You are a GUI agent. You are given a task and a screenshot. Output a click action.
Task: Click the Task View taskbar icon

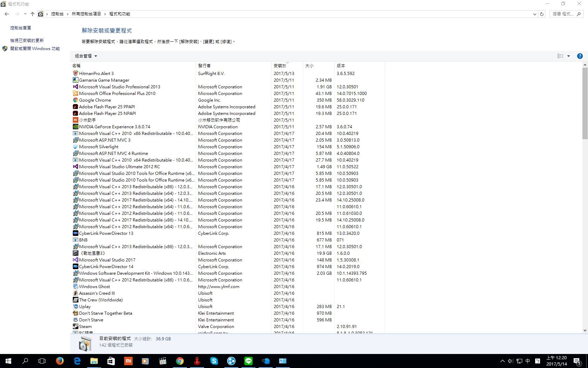42,361
